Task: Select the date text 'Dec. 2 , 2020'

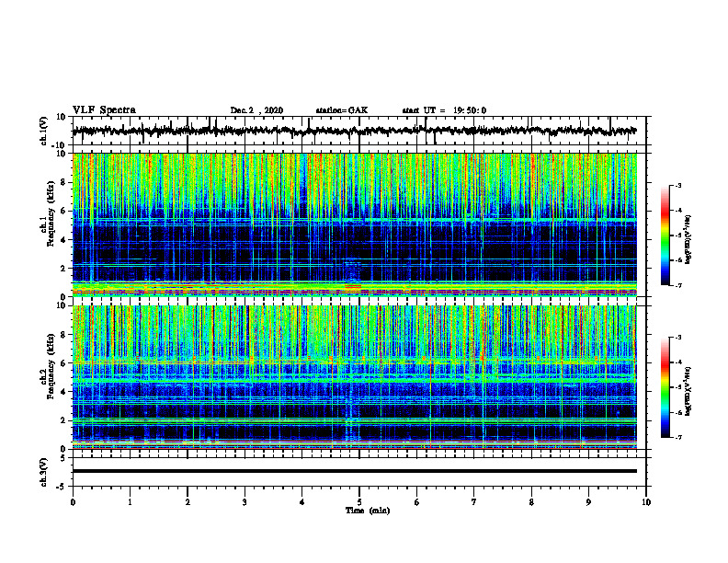Action: (256, 110)
